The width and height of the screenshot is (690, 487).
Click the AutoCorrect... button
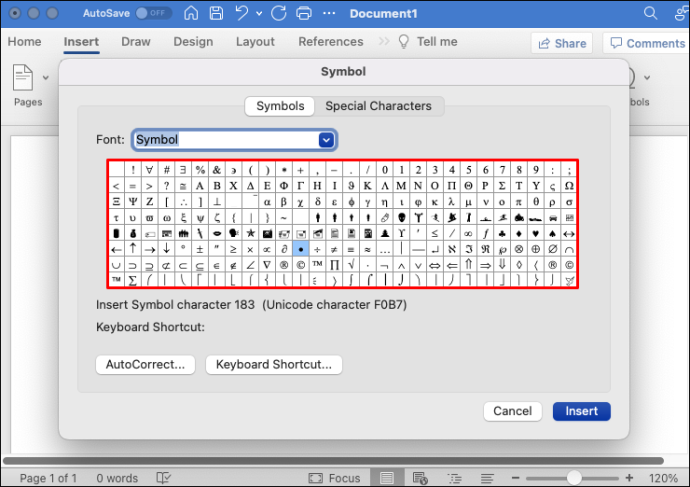(x=145, y=365)
